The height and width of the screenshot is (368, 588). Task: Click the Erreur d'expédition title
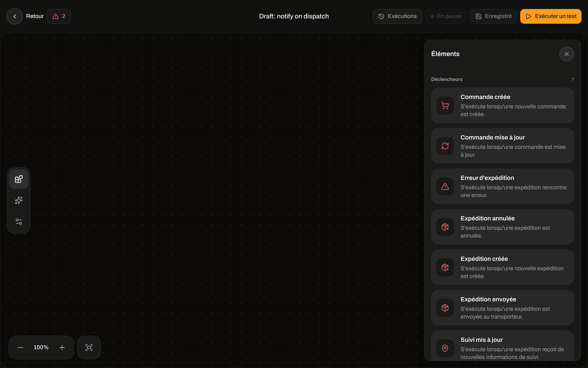487,178
